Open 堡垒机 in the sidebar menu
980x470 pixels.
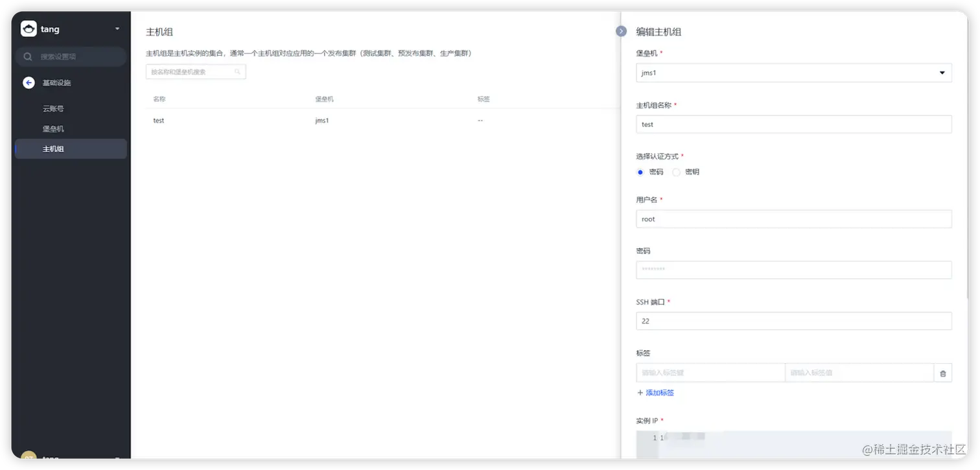[54, 128]
